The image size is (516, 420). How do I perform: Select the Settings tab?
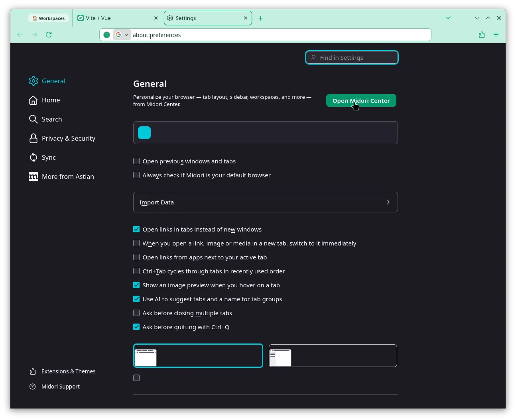tap(208, 18)
